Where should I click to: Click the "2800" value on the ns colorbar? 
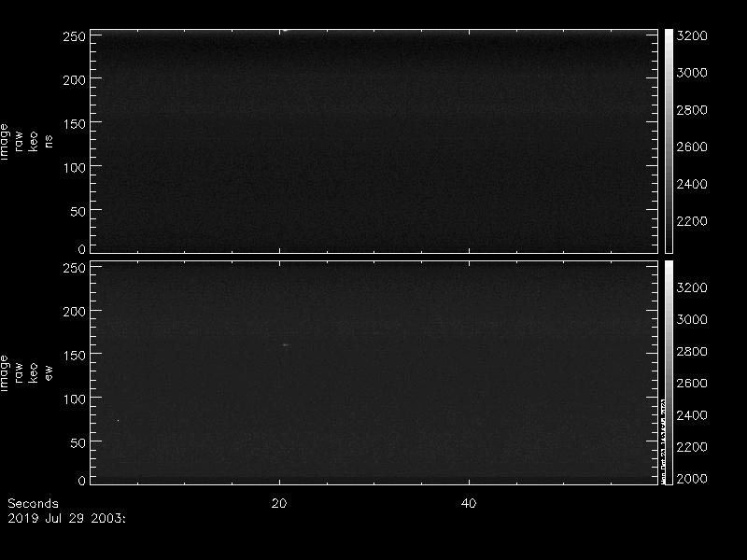pyautogui.click(x=692, y=110)
